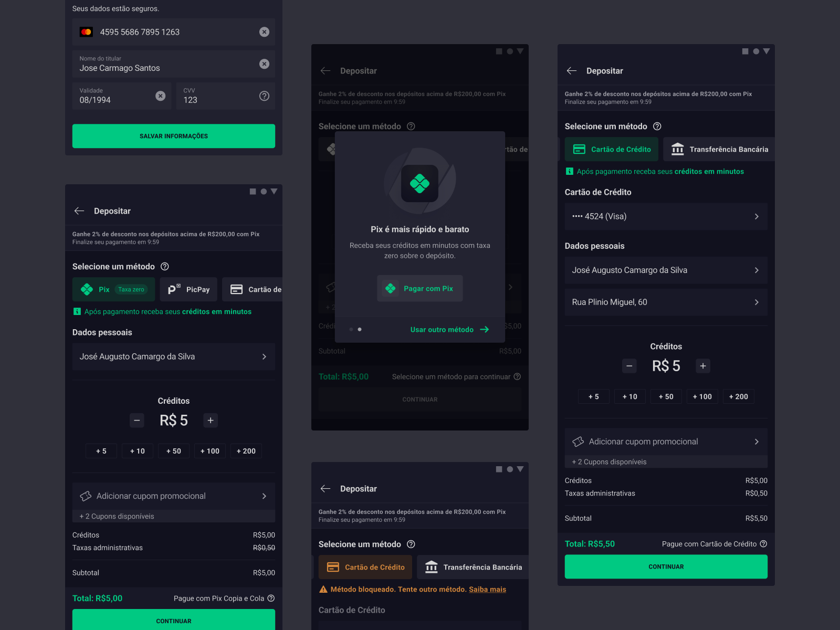This screenshot has height=630, width=840.
Task: Clear the Validade 08/1994 field
Action: click(161, 96)
